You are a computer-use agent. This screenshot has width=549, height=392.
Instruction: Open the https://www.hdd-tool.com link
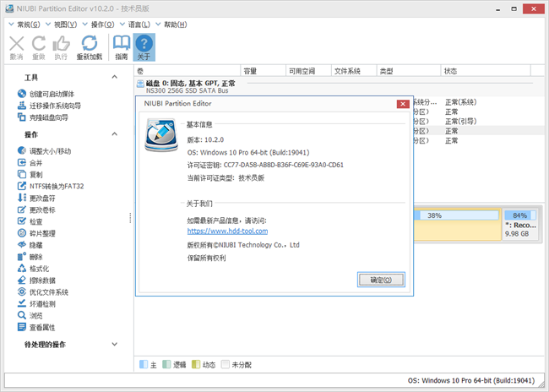coord(227,231)
